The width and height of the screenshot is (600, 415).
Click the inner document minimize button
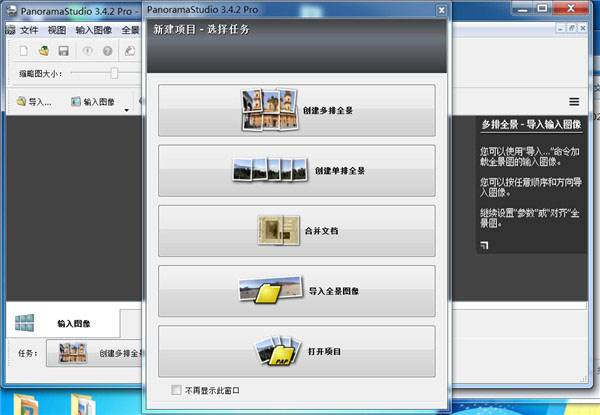[x=560, y=28]
